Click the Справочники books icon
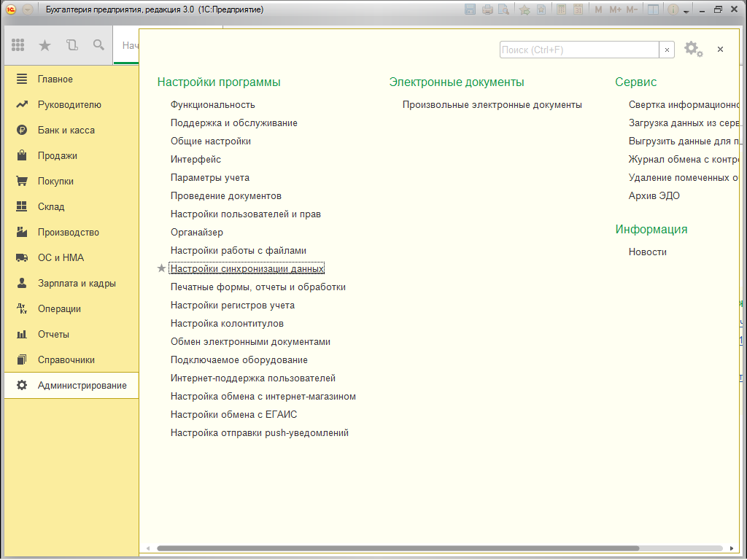Viewport: 747px width, 560px height. coord(22,359)
